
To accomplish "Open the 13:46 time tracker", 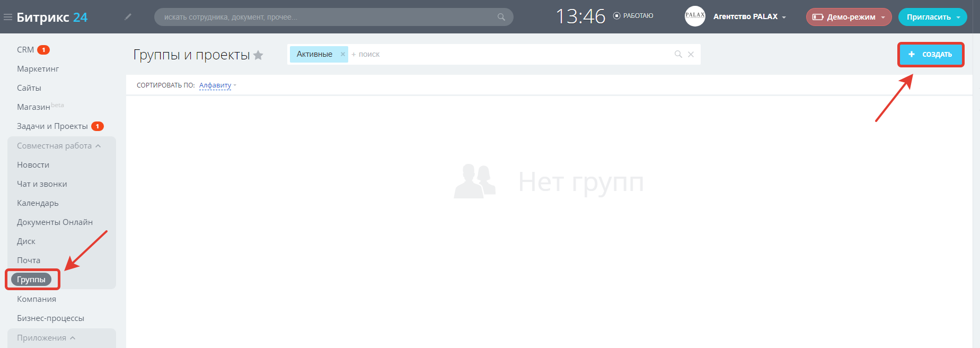I will (x=580, y=16).
